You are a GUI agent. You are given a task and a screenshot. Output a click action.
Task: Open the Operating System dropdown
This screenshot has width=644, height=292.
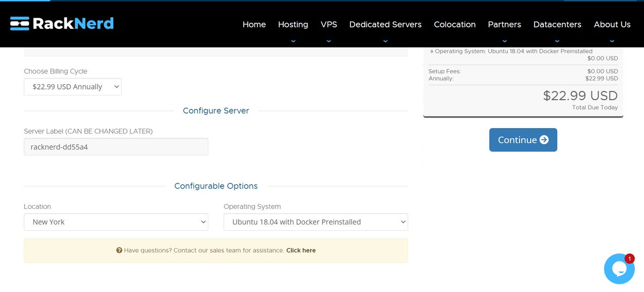(316, 222)
